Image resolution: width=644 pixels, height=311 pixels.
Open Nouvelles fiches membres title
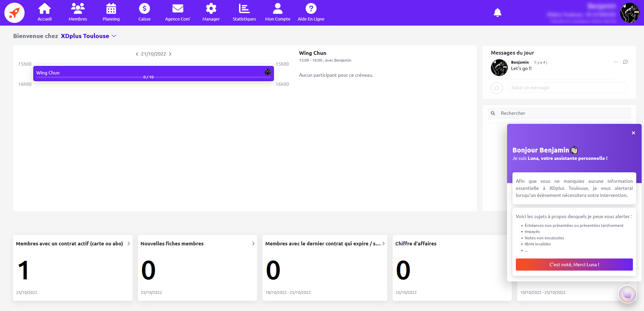pyautogui.click(x=172, y=244)
